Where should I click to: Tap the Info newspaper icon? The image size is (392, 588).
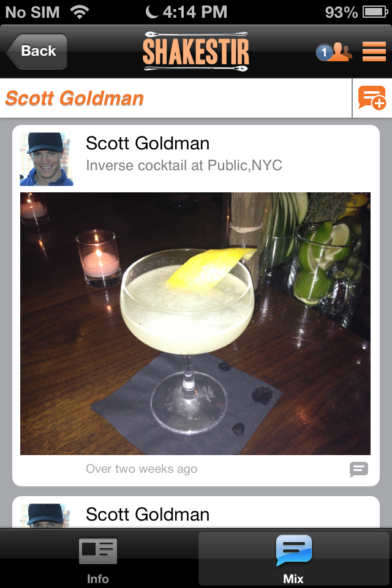[98, 551]
